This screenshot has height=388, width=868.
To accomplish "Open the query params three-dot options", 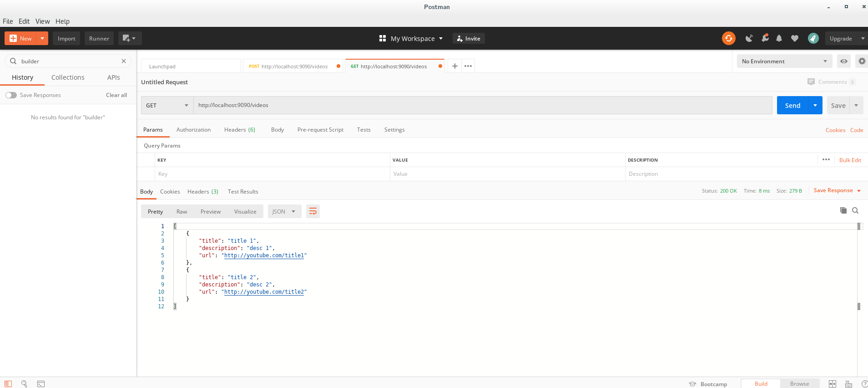I will 826,159.
